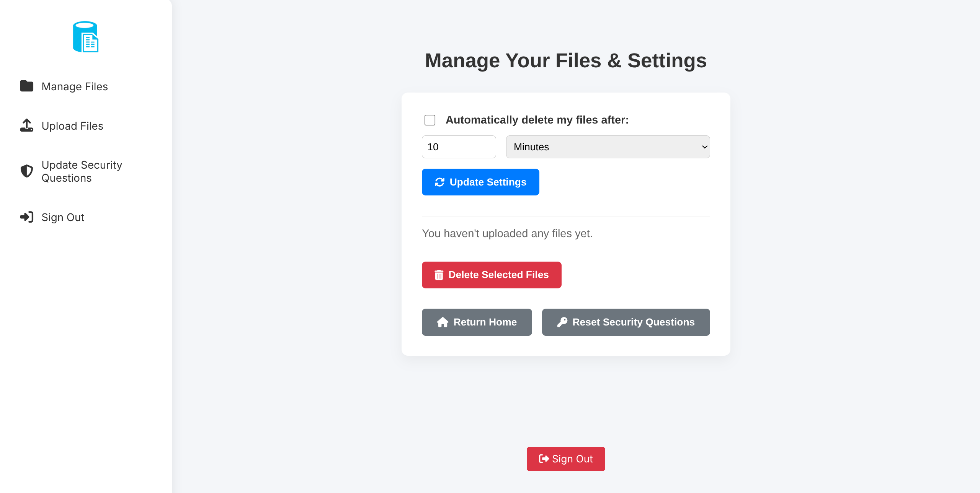The image size is (980, 493).
Task: Click the shield icon for security questions
Action: [27, 171]
